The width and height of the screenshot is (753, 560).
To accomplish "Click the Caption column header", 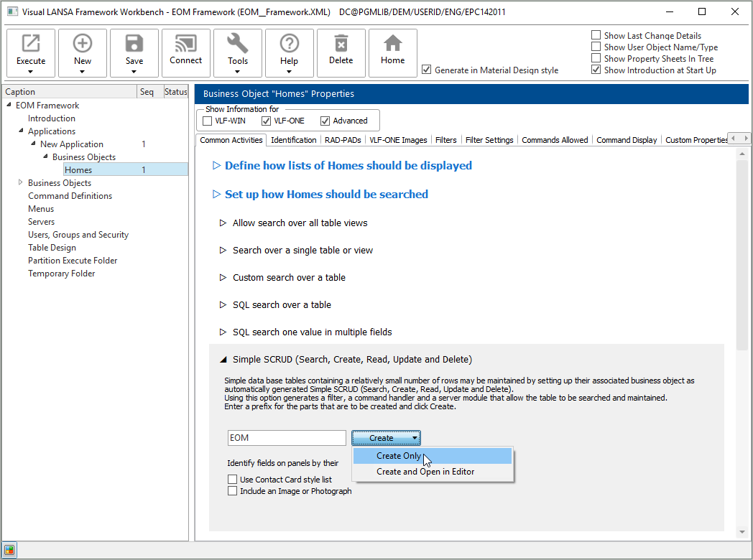I will click(x=69, y=92).
